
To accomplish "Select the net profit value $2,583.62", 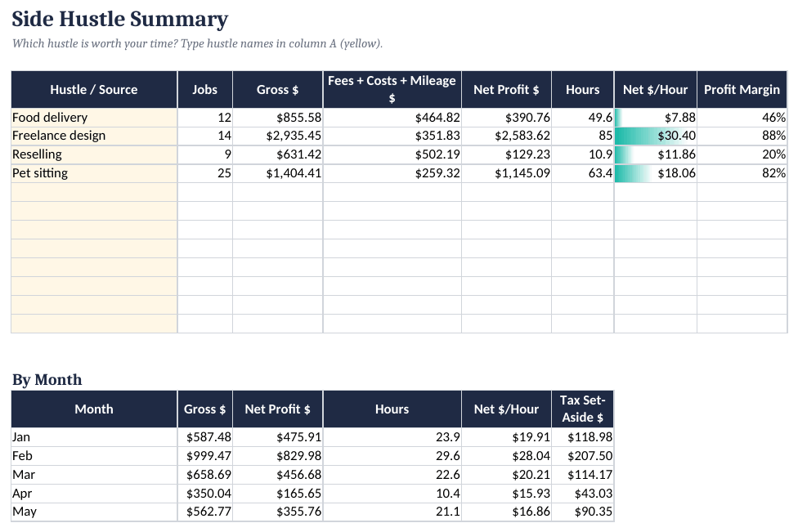I will pos(506,136).
